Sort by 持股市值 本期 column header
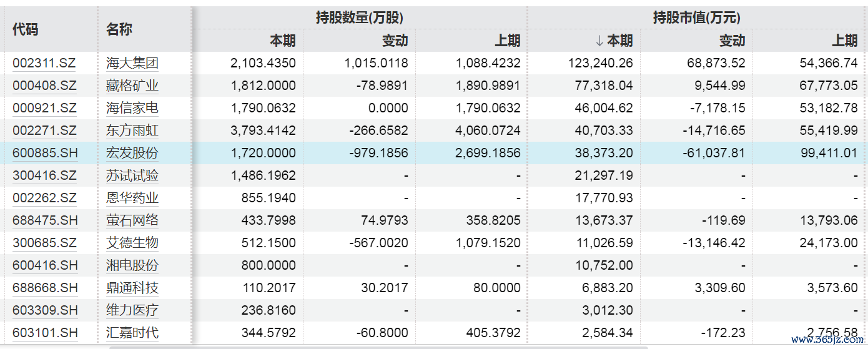 [613, 41]
